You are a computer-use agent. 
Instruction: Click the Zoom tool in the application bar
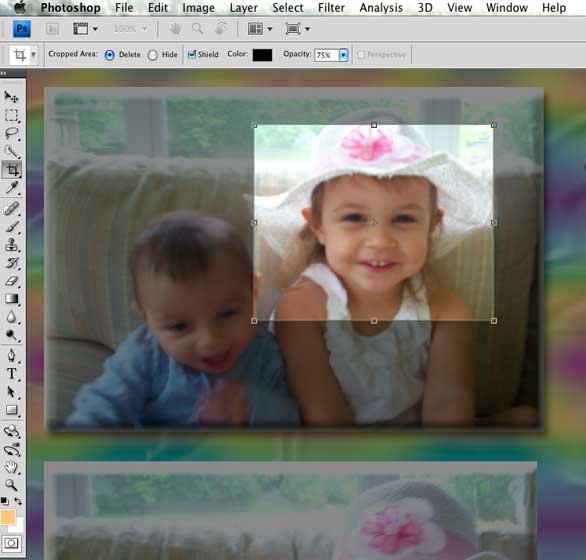point(198,29)
